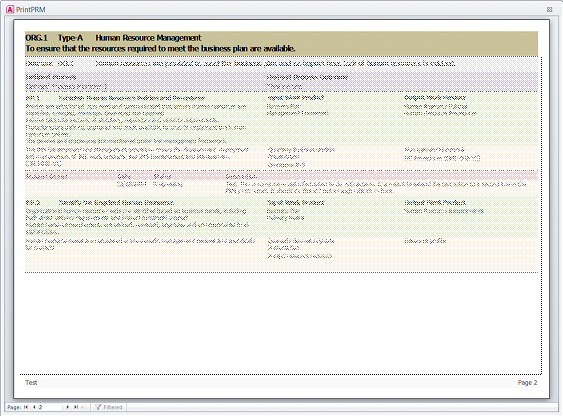This screenshot has width=563, height=416.
Task: Click the funnel icon in the Filtered indicator
Action: (98, 407)
